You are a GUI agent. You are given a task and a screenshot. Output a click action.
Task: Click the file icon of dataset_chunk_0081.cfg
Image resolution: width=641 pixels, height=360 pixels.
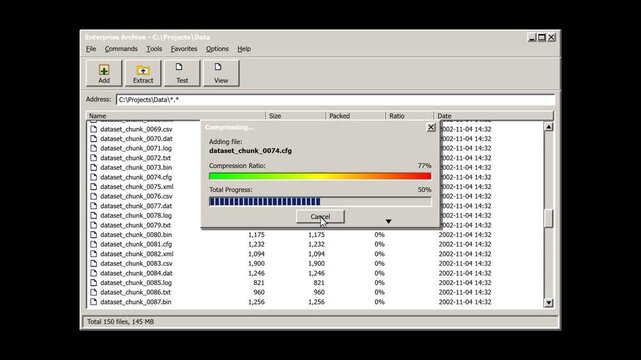(94, 244)
